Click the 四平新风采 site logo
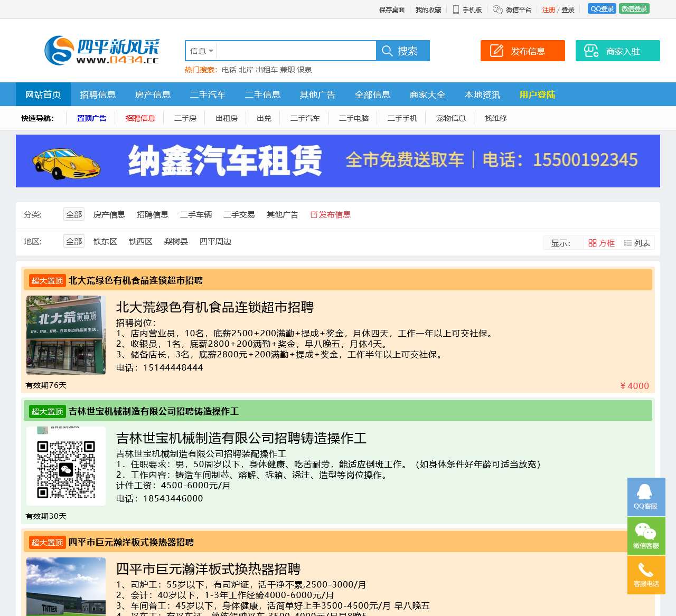The width and height of the screenshot is (676, 616). coord(102,51)
